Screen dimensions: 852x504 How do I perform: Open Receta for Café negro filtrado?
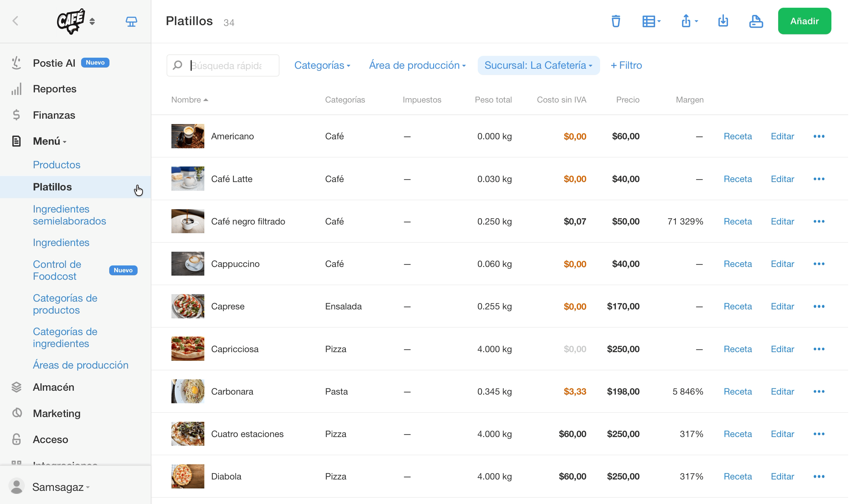737,222
